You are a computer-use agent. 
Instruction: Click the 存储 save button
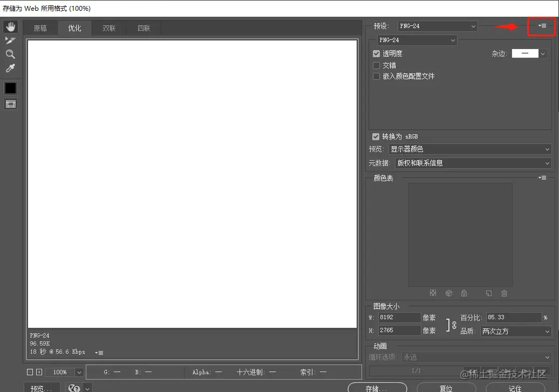[377, 388]
